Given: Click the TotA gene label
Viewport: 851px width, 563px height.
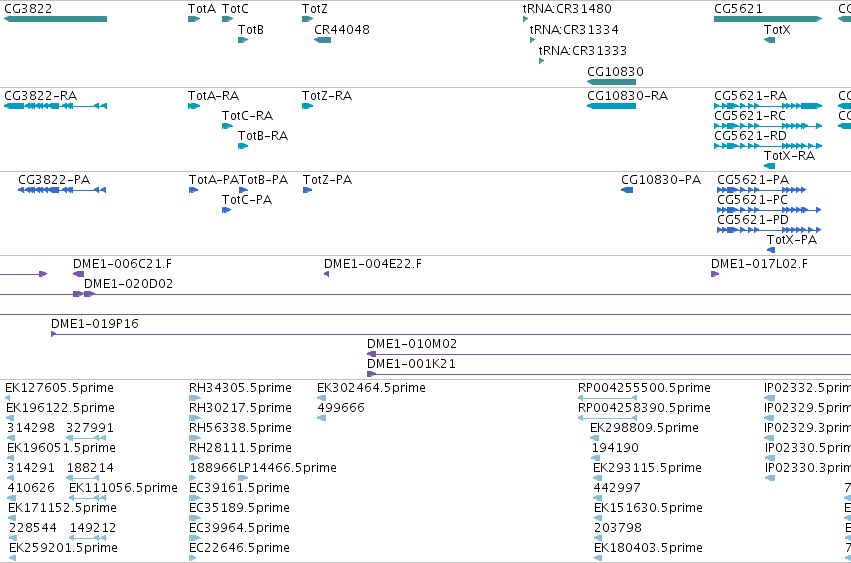Looking at the screenshot, I should tap(202, 9).
